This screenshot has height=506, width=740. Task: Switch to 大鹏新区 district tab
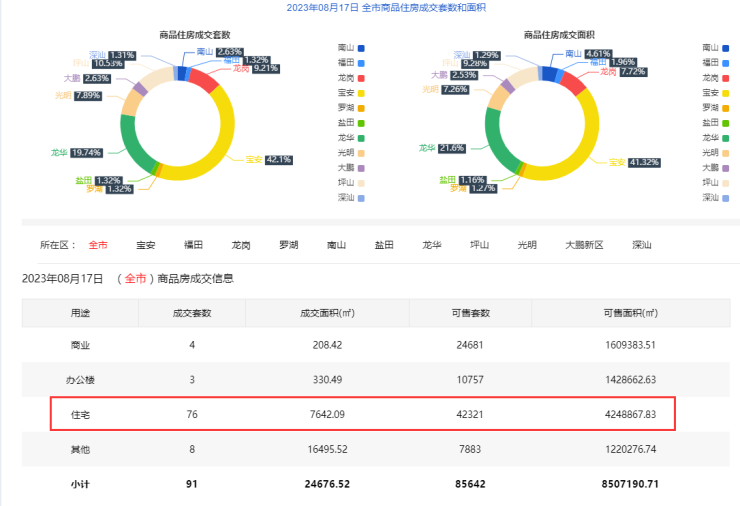(584, 244)
